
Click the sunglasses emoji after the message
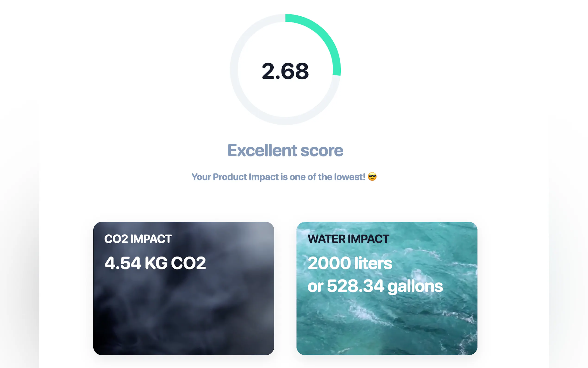(372, 177)
